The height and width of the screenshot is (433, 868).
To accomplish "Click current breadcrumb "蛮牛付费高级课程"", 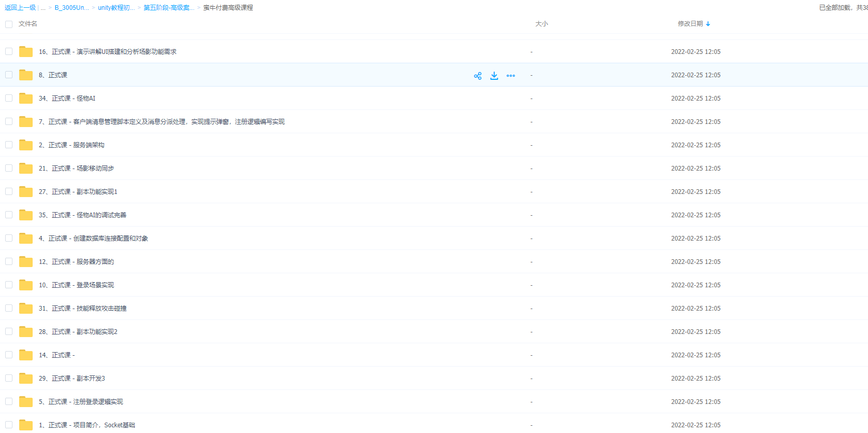I will [x=229, y=8].
